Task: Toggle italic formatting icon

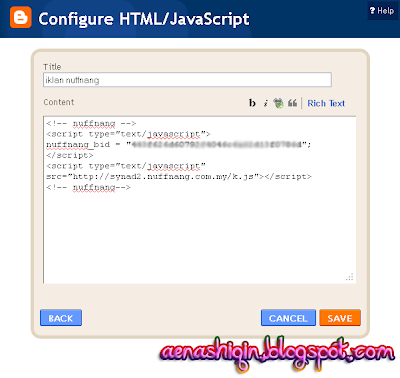Action: pyautogui.click(x=266, y=103)
